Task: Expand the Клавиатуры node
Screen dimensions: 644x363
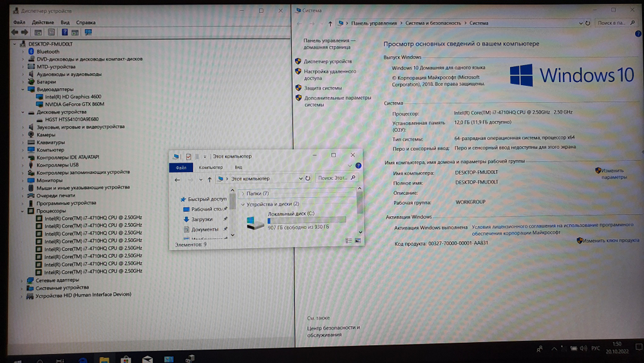Action: [x=23, y=142]
